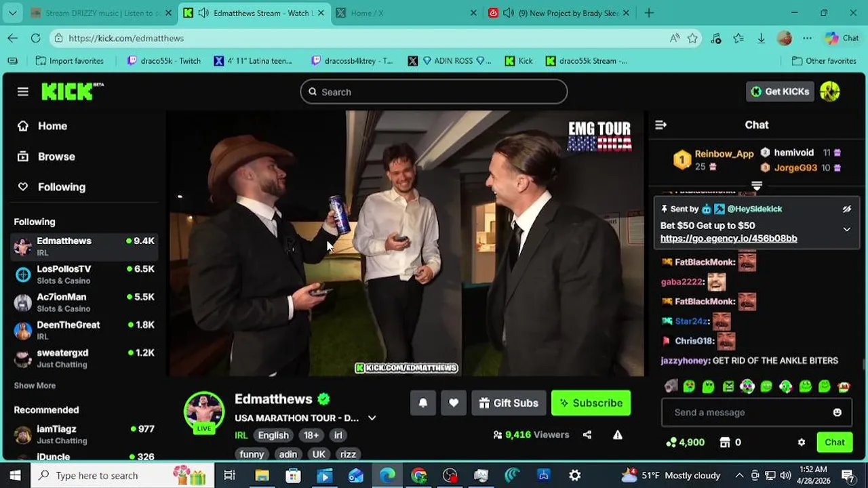Open sweatergxd channel in sidebar

pyautogui.click(x=85, y=358)
